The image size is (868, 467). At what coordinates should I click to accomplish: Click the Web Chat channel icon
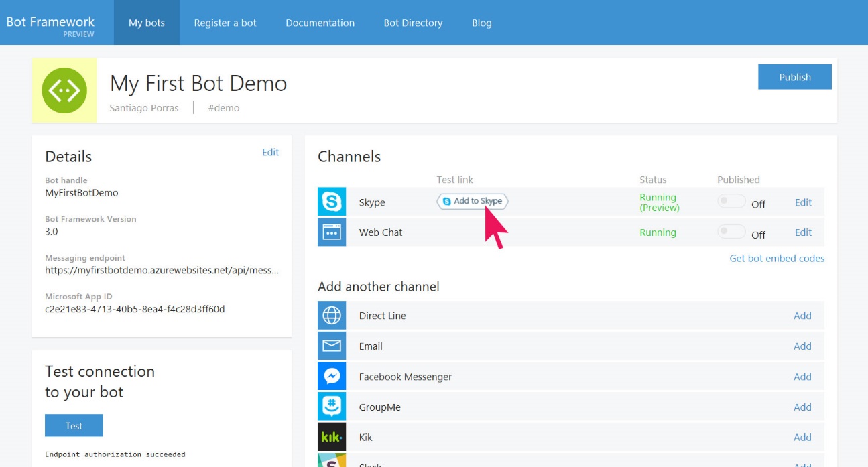(x=332, y=232)
